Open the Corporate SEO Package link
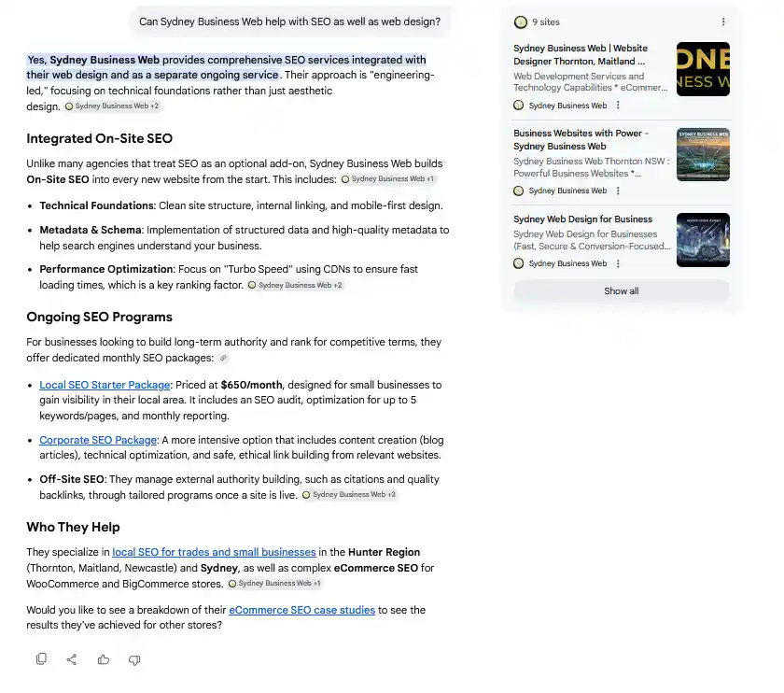This screenshot has width=784, height=693. click(98, 440)
